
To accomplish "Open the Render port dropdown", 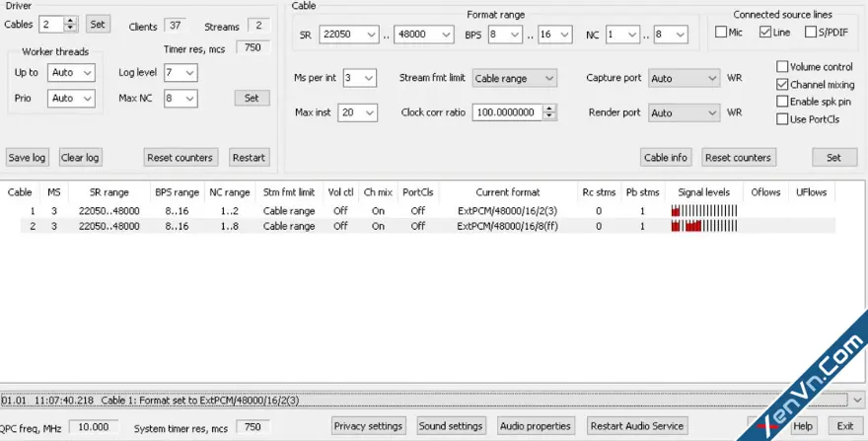I will [x=685, y=113].
